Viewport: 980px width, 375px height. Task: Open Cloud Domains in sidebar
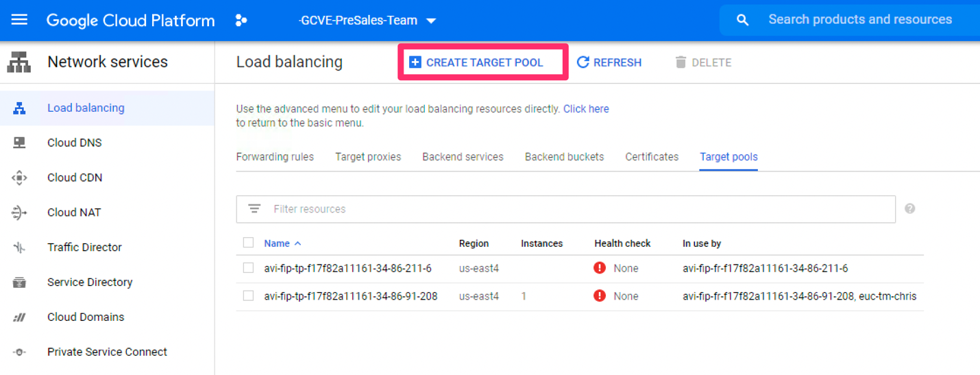[x=107, y=317]
